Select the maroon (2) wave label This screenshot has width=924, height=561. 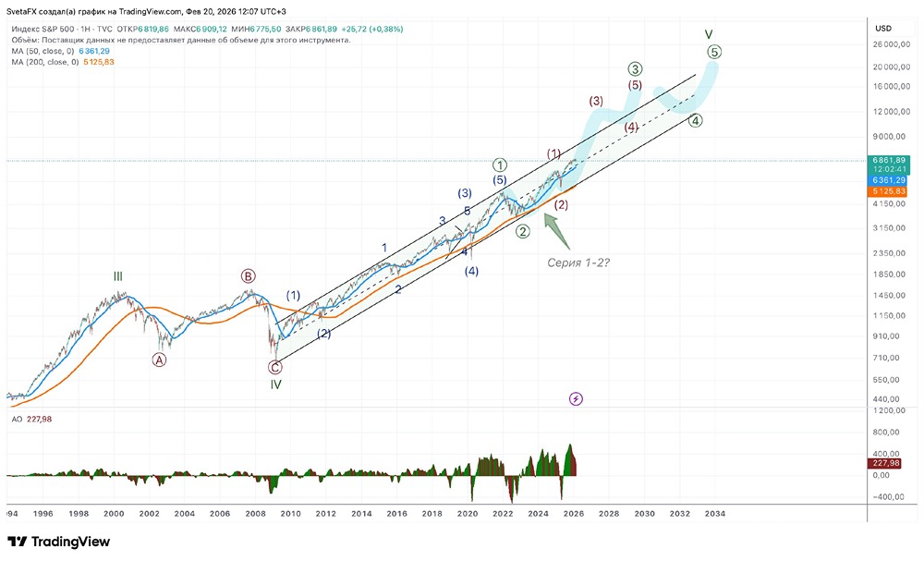(561, 205)
